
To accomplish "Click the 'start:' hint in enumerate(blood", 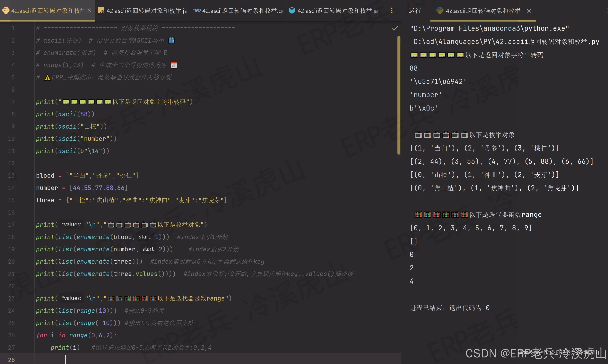I will click(145, 237).
